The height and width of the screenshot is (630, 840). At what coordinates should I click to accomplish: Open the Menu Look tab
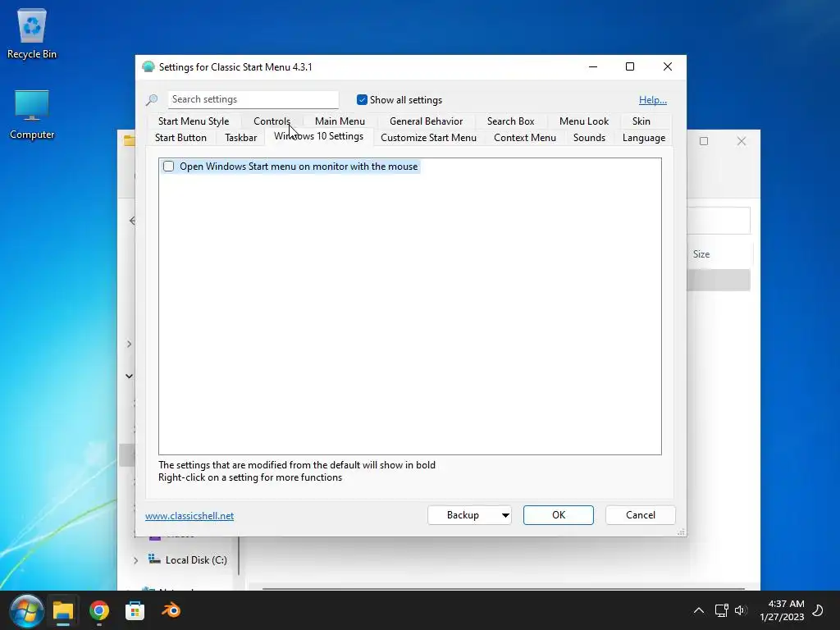coord(584,121)
